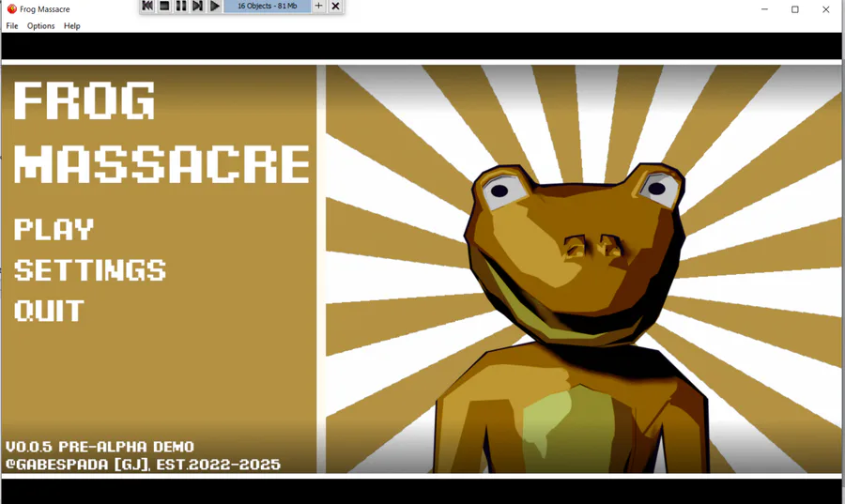Open the File menu
845x504 pixels.
12,26
